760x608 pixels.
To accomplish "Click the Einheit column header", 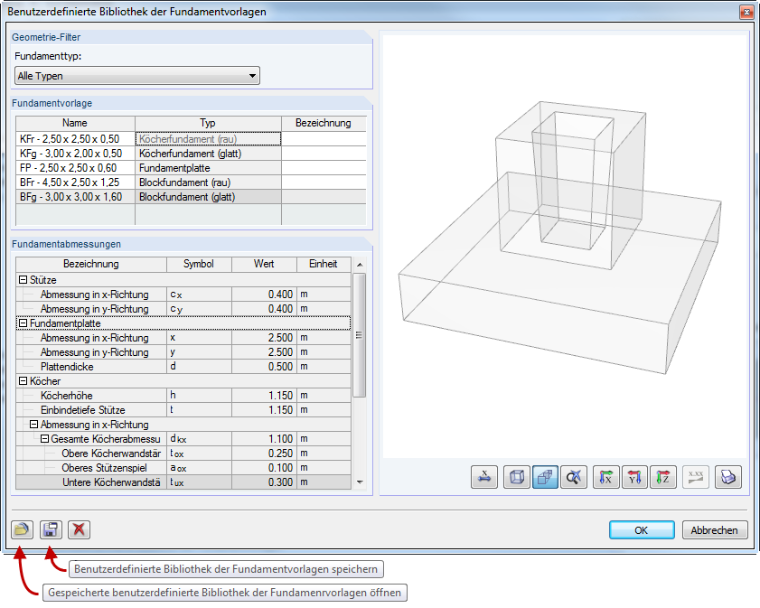I will [323, 264].
